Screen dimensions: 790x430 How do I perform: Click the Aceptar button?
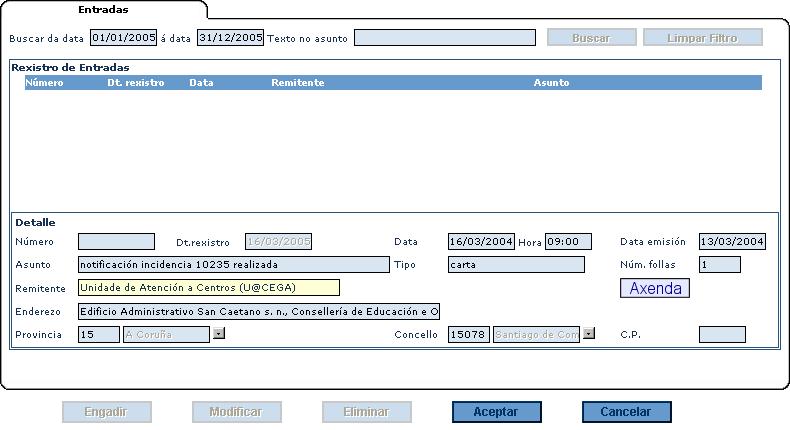point(497,412)
